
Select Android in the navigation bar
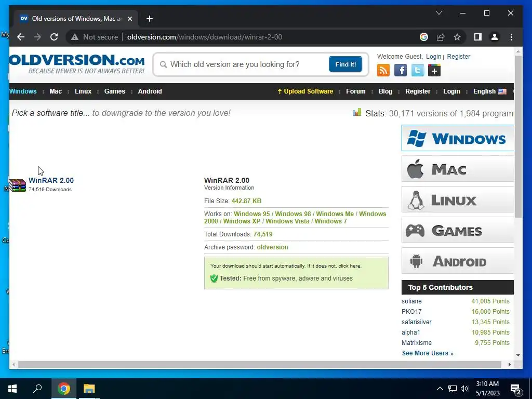pos(150,91)
